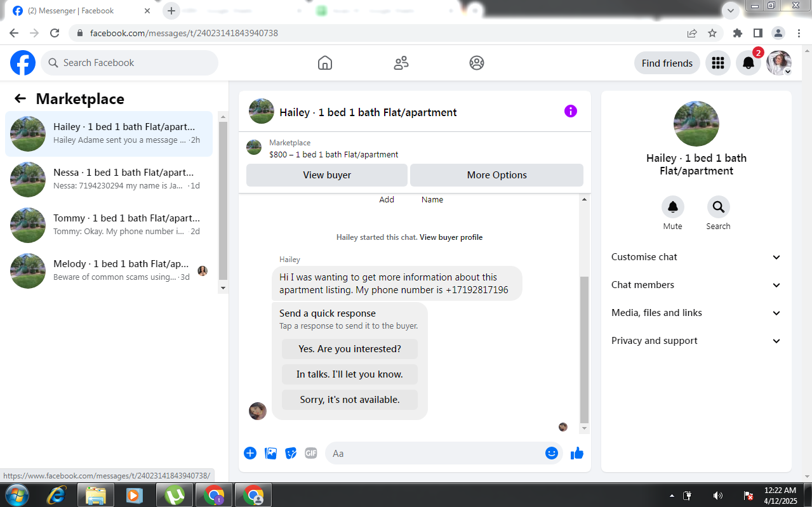Click the More Options button

(496, 175)
